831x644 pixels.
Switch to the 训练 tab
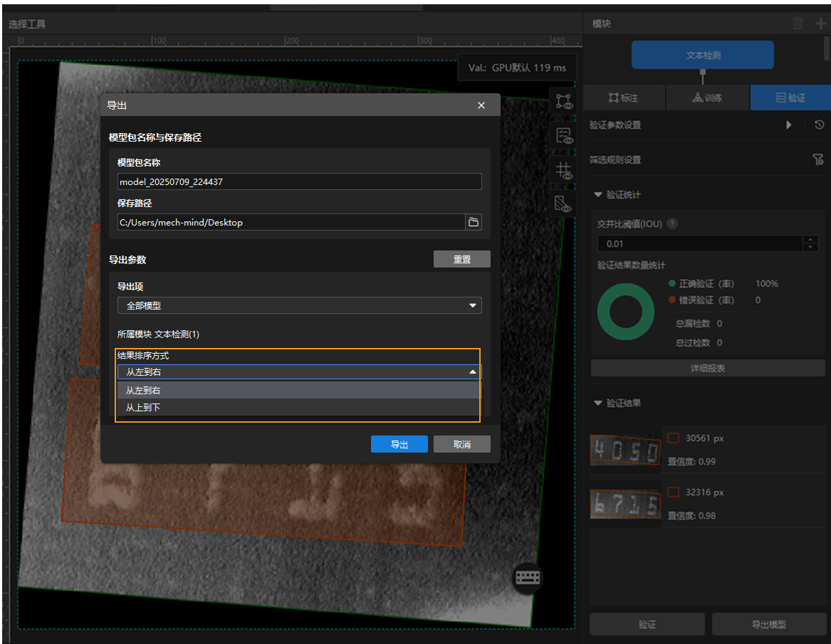[708, 98]
